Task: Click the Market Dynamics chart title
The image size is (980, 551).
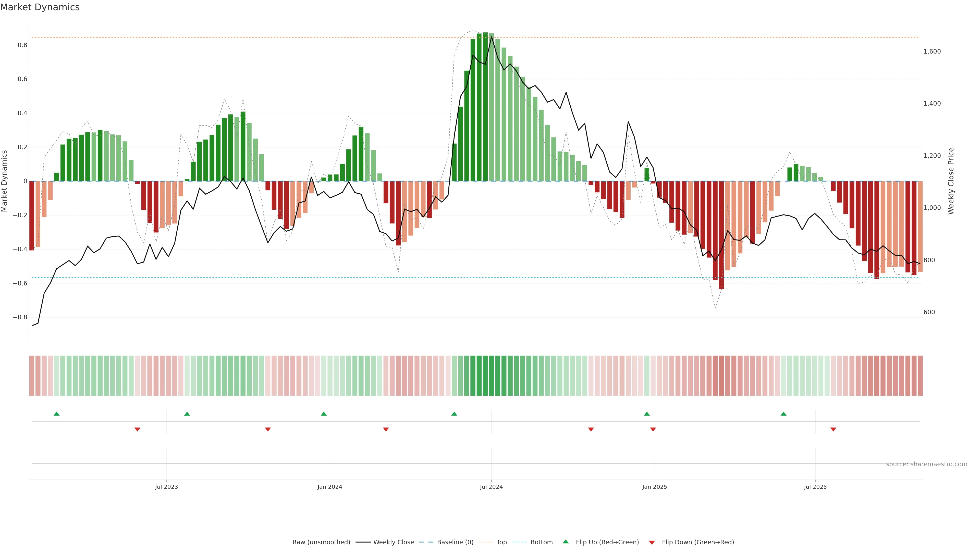Action: tap(40, 7)
